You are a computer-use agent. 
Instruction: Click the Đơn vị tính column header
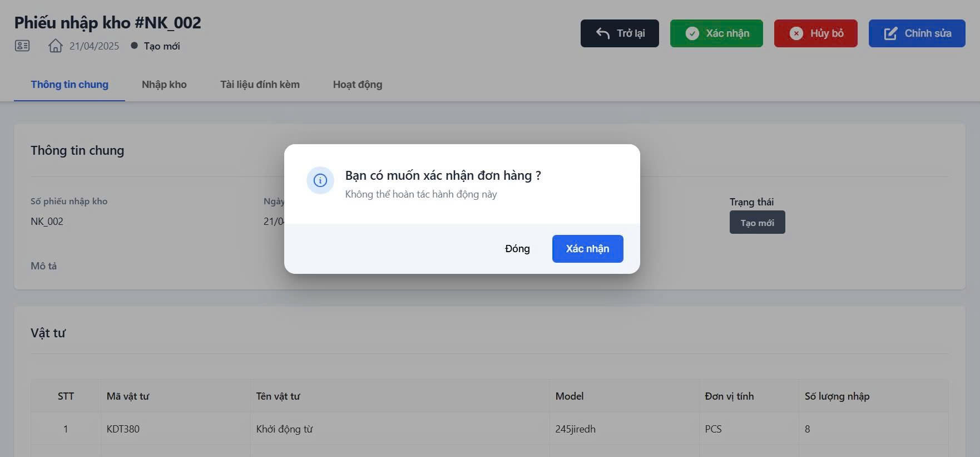click(729, 396)
